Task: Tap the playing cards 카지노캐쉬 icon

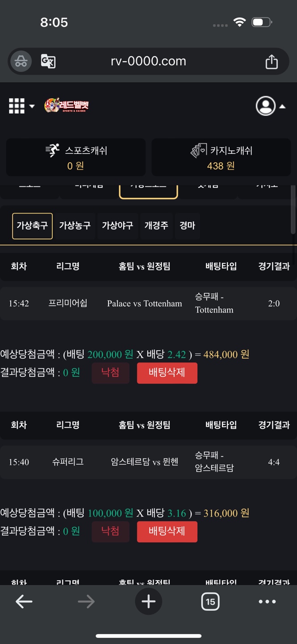Action: tap(199, 151)
